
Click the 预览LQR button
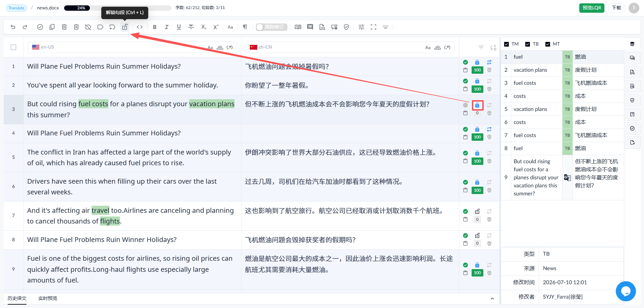coord(592,8)
